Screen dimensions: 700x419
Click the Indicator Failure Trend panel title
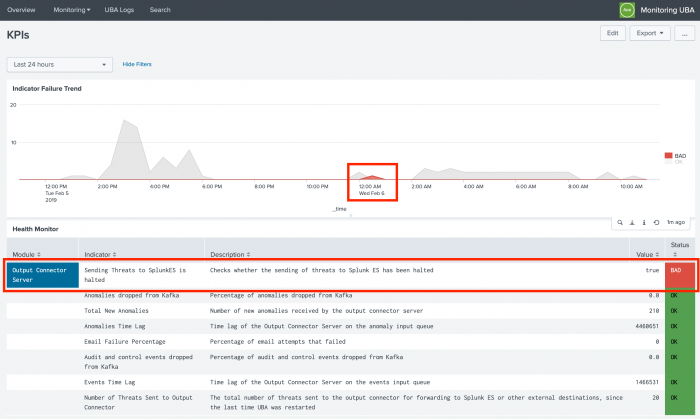47,88
